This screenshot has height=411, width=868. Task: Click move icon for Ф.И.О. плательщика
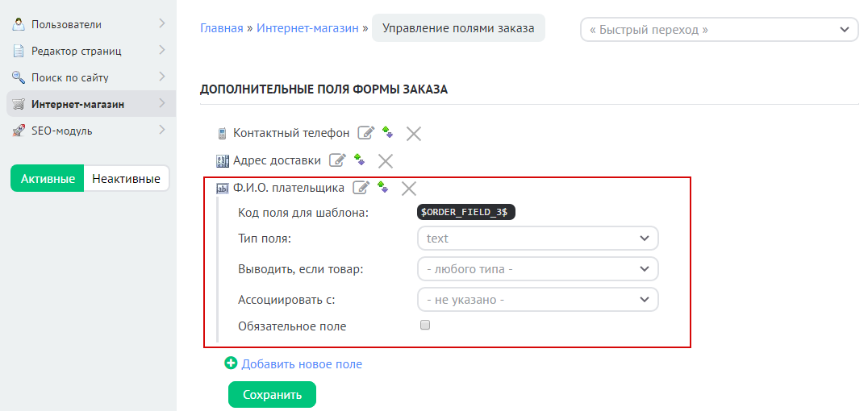383,188
